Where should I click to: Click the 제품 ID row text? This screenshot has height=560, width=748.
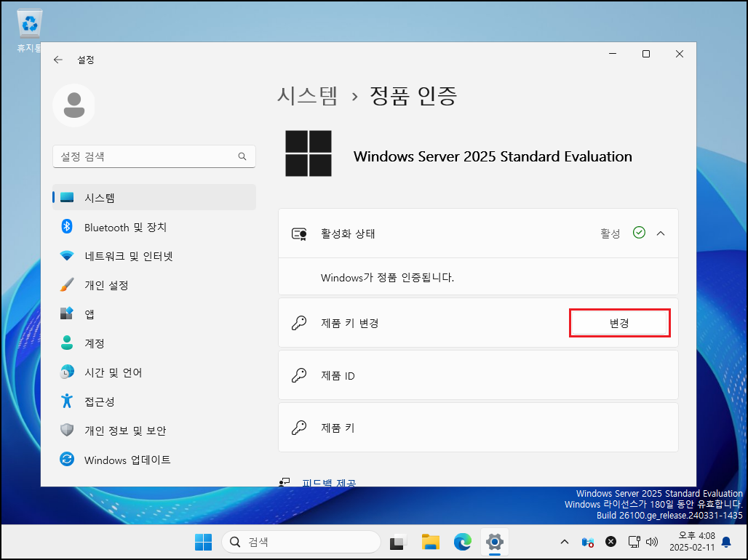(x=338, y=376)
